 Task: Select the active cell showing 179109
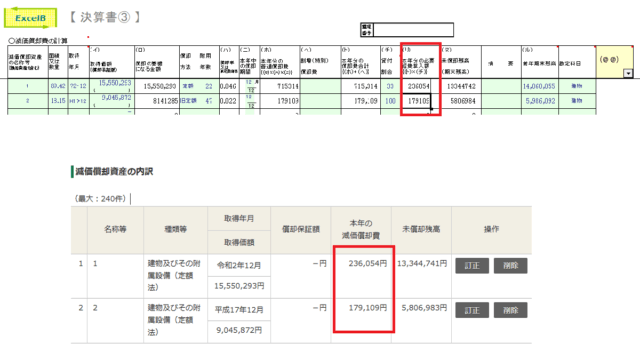[x=416, y=101]
